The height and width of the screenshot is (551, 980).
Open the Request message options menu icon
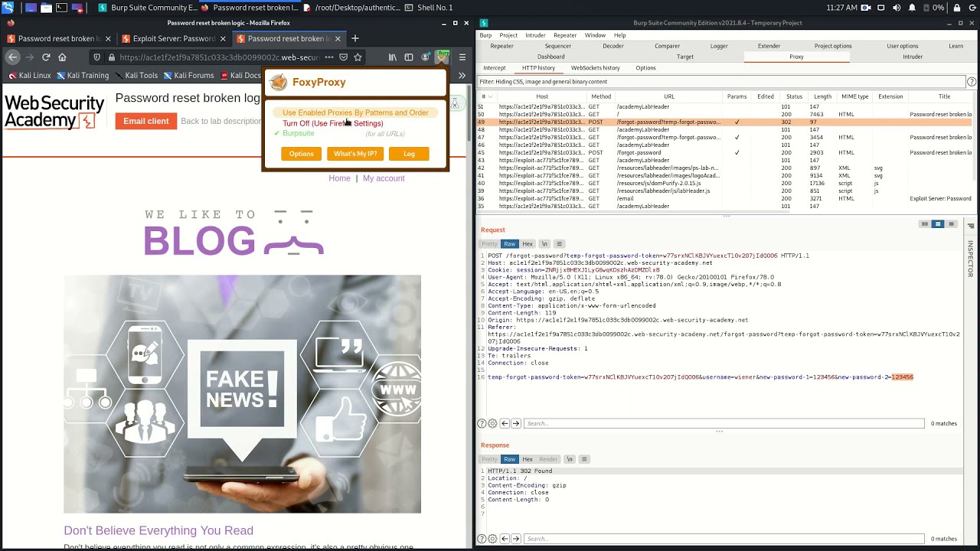[559, 244]
